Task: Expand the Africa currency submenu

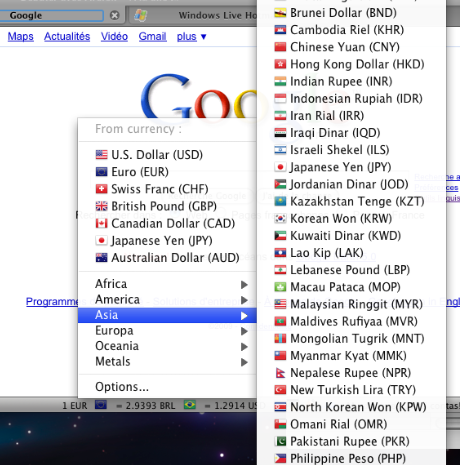Action: click(167, 284)
